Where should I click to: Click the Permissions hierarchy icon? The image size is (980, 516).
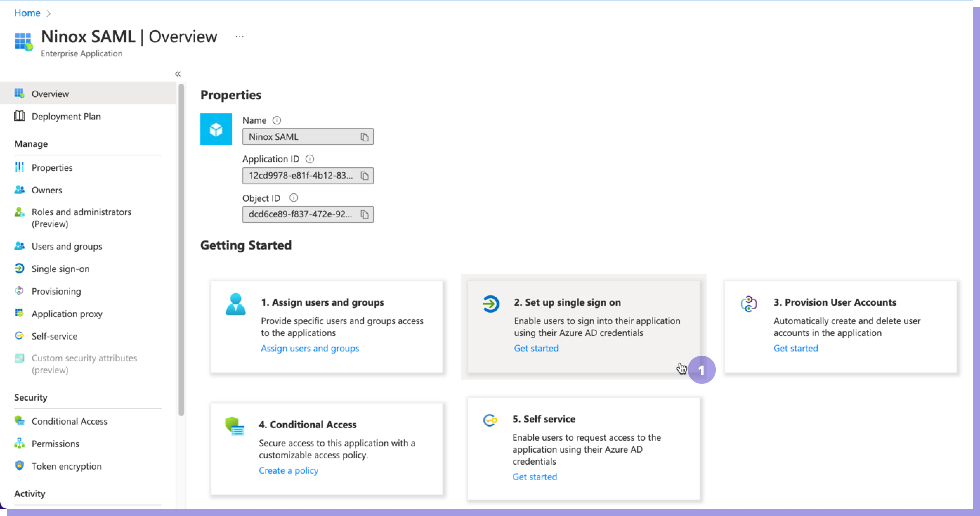click(19, 443)
